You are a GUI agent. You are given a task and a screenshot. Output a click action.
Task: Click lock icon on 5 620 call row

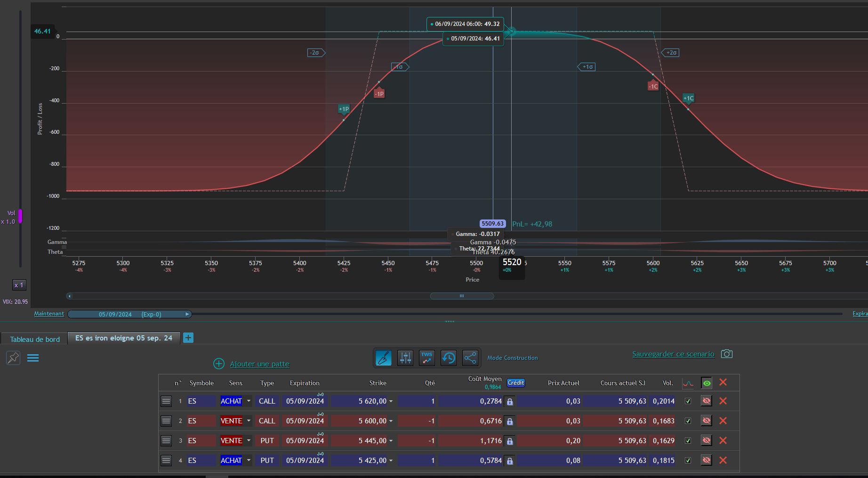pos(510,402)
